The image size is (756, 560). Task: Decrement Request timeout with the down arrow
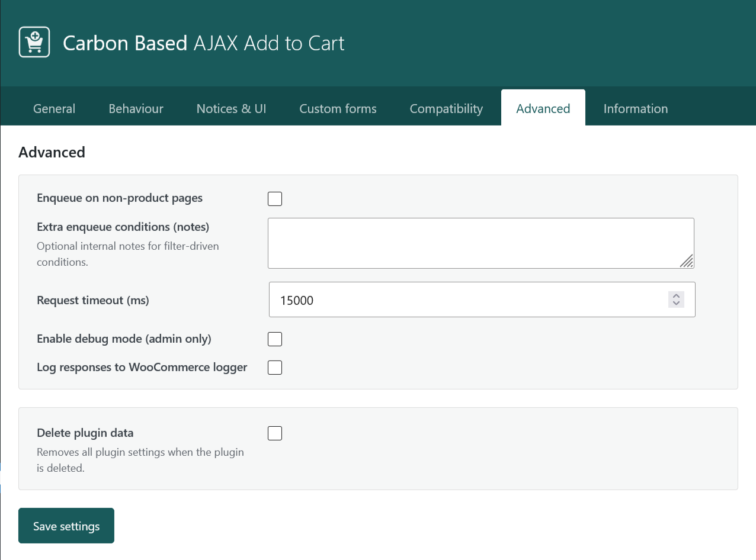point(676,304)
